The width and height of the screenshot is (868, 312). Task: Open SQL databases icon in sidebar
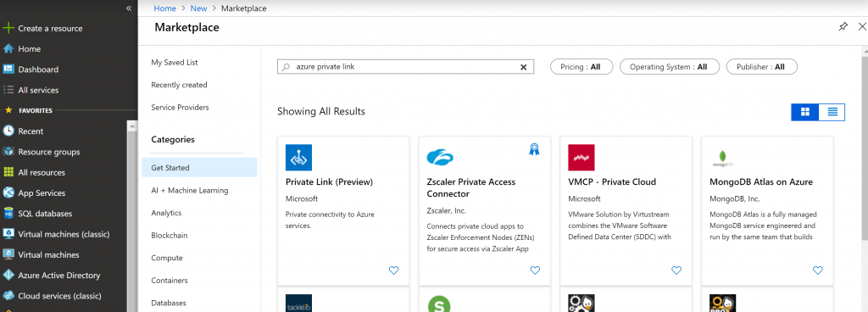point(8,214)
